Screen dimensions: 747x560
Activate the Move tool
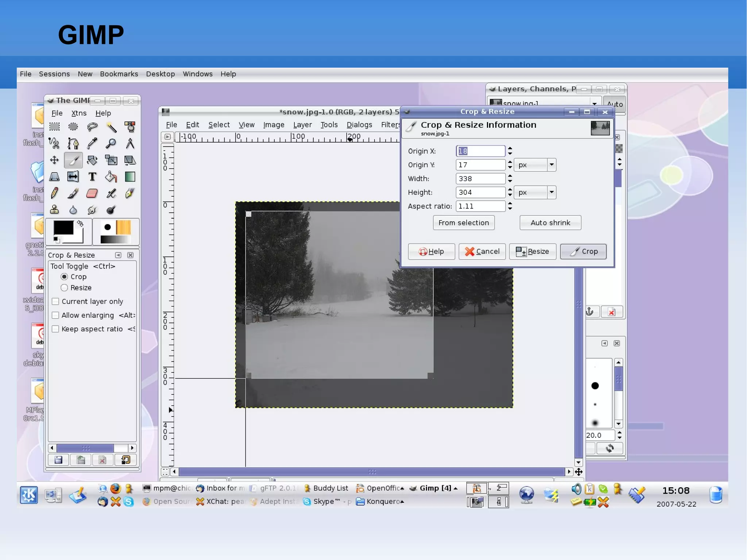[x=54, y=160]
